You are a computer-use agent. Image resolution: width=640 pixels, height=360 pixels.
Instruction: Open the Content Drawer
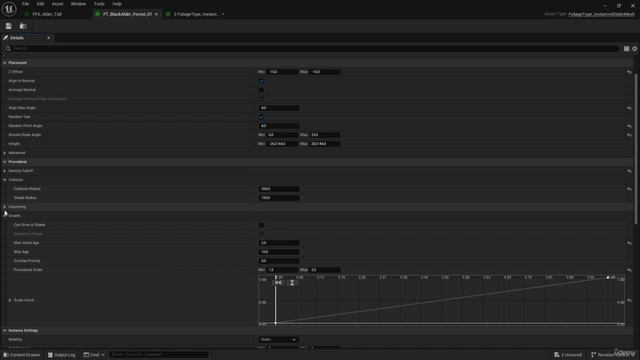coord(22,355)
